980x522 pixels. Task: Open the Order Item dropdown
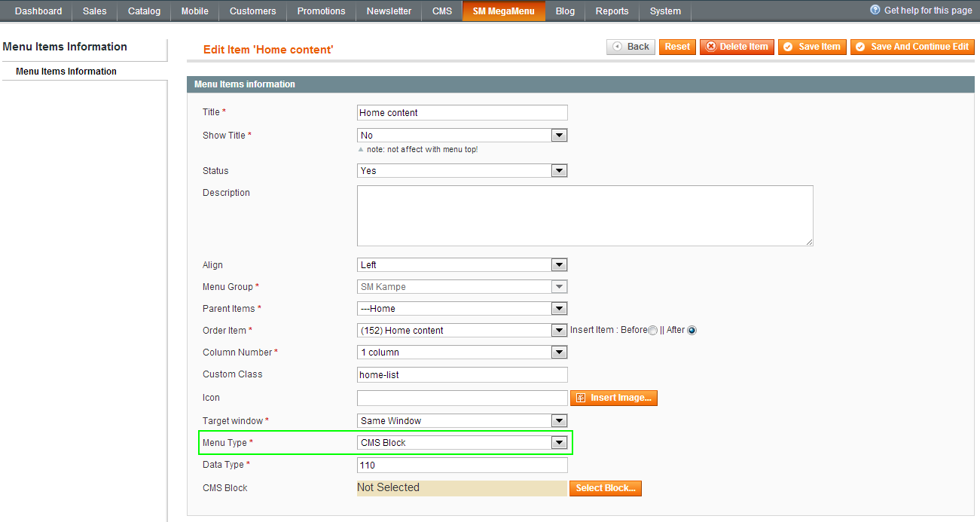point(463,331)
